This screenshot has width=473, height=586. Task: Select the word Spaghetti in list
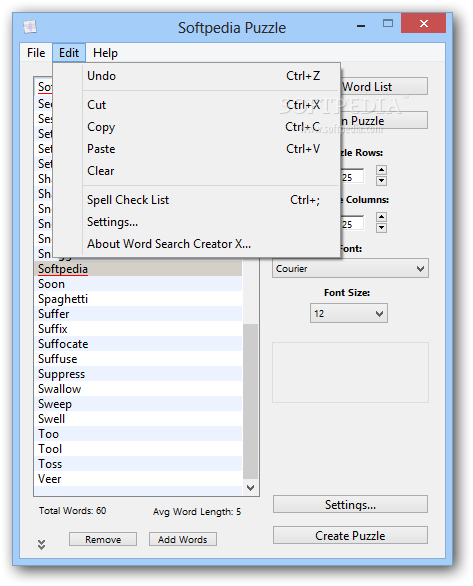pyautogui.click(x=138, y=299)
